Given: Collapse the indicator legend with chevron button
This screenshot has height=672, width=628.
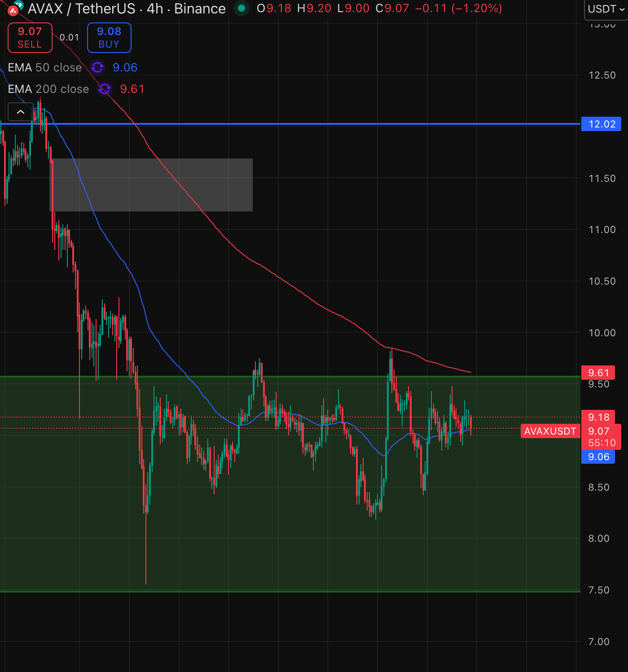Looking at the screenshot, I should [x=21, y=112].
